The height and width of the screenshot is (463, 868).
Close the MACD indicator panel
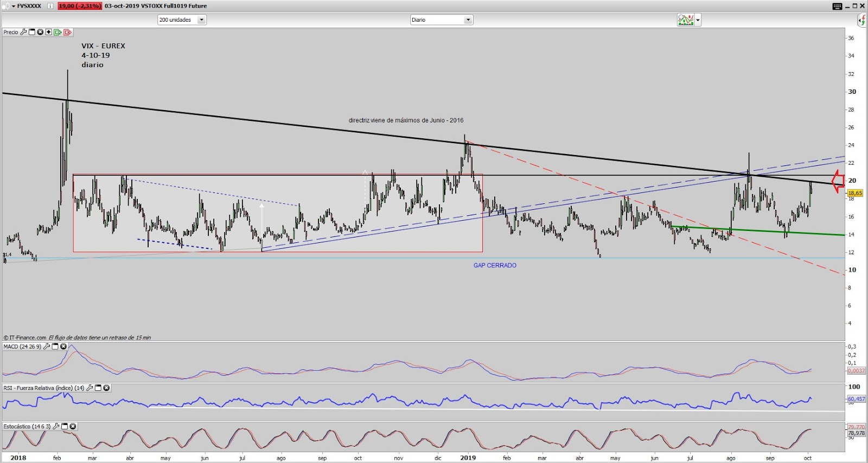click(63, 346)
